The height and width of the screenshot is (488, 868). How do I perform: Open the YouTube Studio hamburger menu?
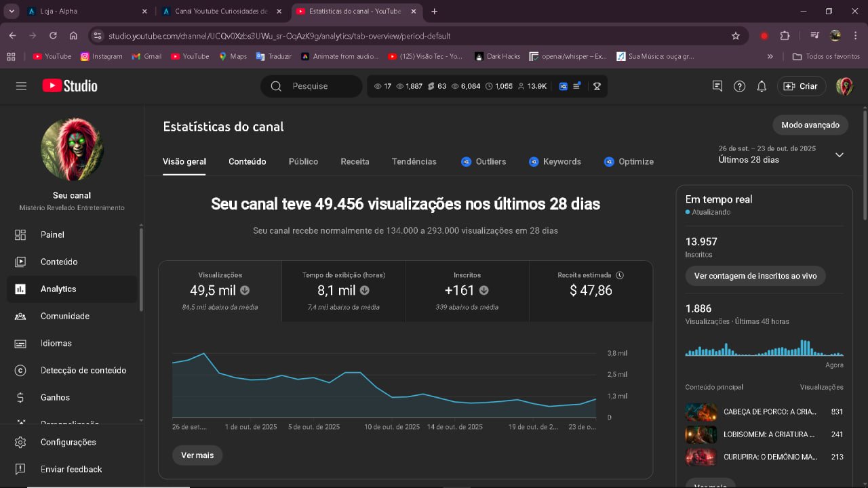(x=21, y=86)
